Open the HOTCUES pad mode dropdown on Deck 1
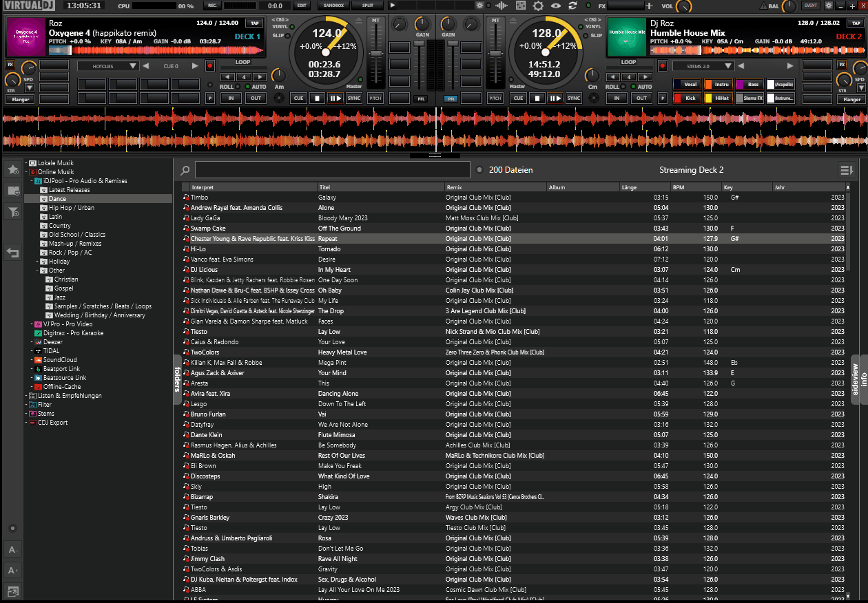The image size is (868, 603). pos(107,66)
